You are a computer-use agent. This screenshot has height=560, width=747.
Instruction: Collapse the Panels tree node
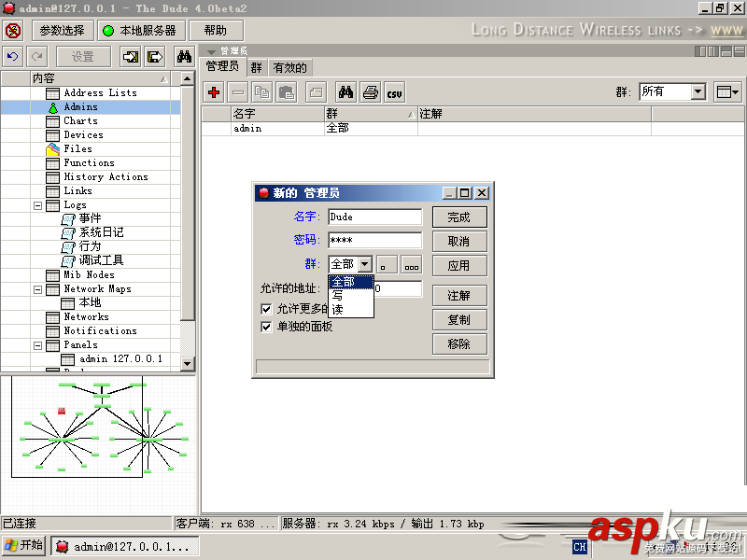(x=37, y=345)
